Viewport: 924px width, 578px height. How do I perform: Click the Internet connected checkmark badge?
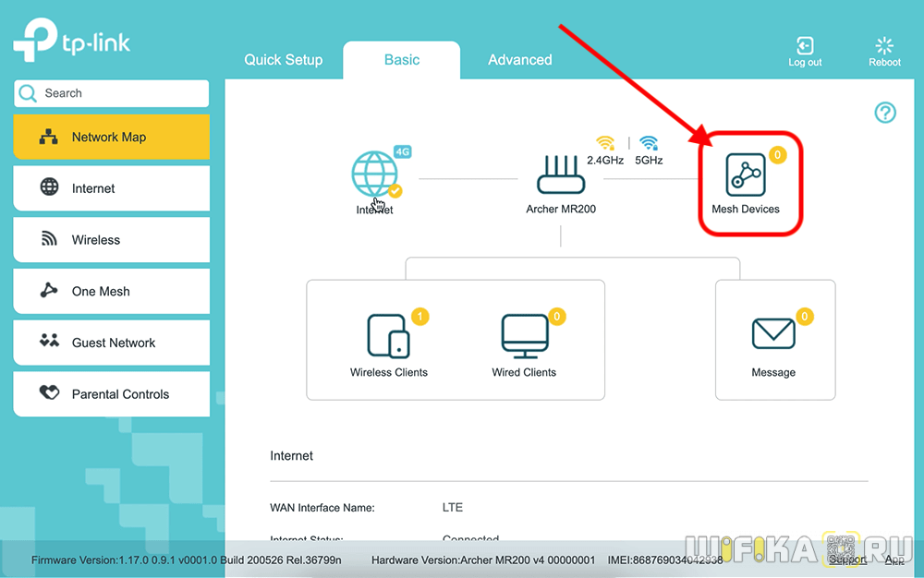point(395,191)
